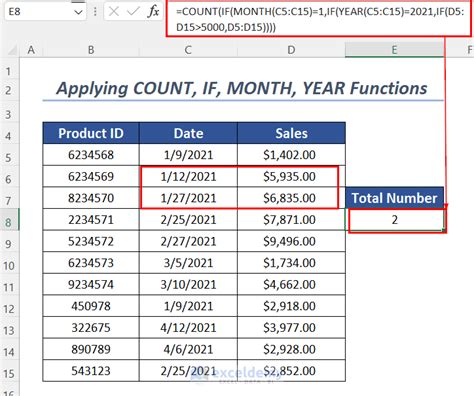
Task: Click date cell 2/27/2021
Action: [188, 241]
